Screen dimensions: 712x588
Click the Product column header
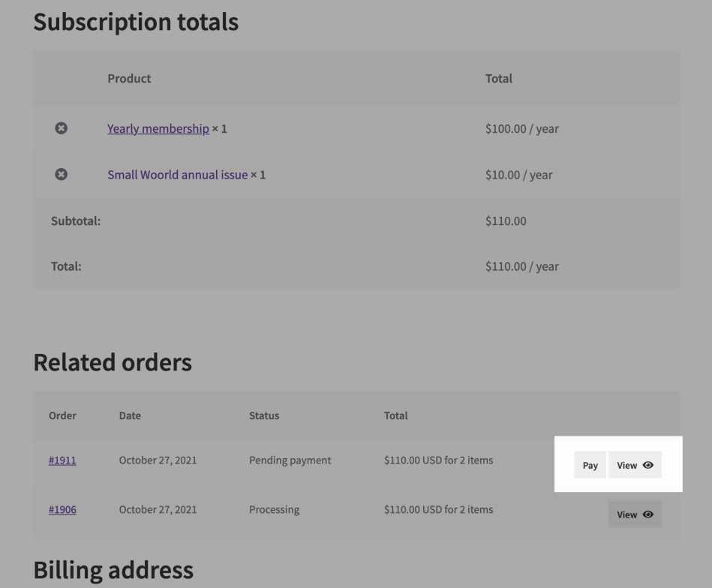point(129,79)
